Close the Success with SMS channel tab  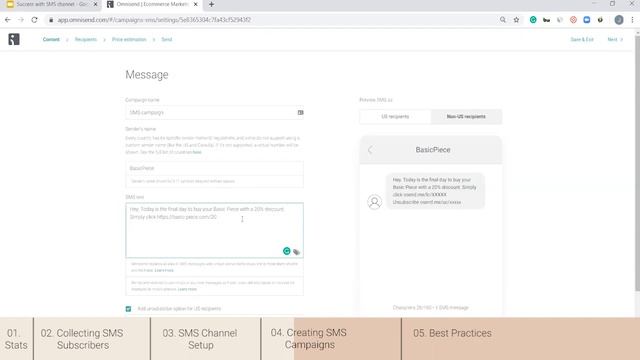click(x=96, y=4)
